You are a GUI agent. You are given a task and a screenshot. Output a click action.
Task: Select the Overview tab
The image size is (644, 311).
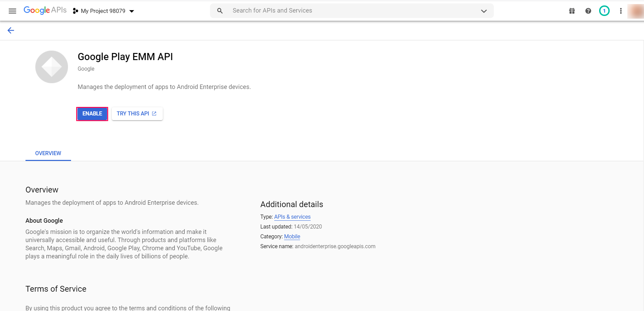click(x=48, y=153)
